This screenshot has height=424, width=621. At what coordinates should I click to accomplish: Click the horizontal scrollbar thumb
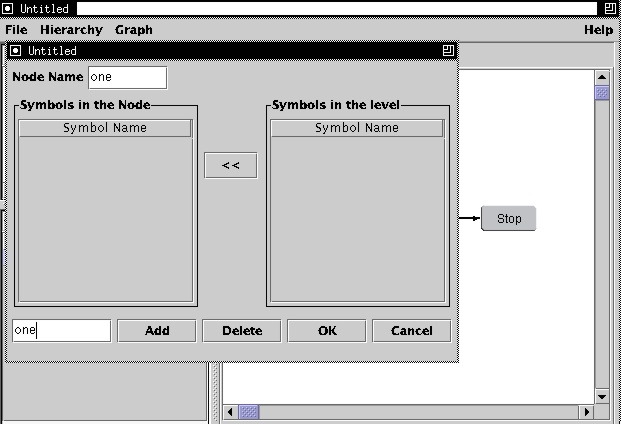249,412
